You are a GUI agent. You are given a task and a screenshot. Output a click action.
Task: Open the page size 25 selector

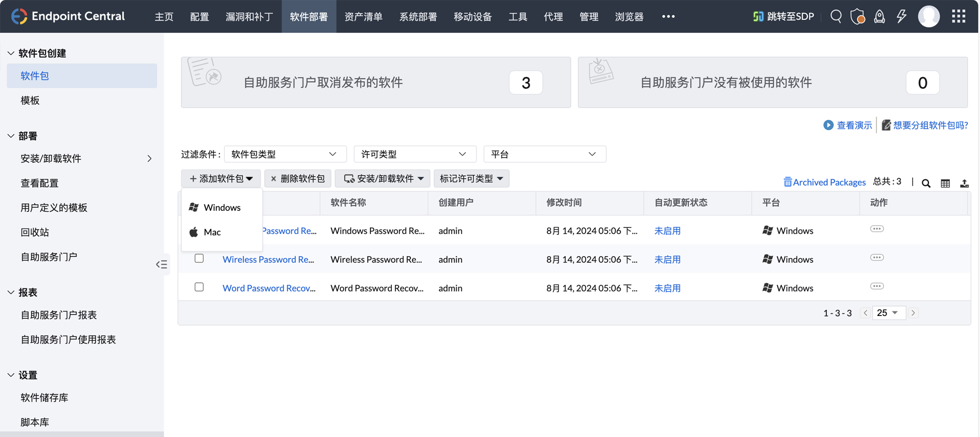(888, 313)
